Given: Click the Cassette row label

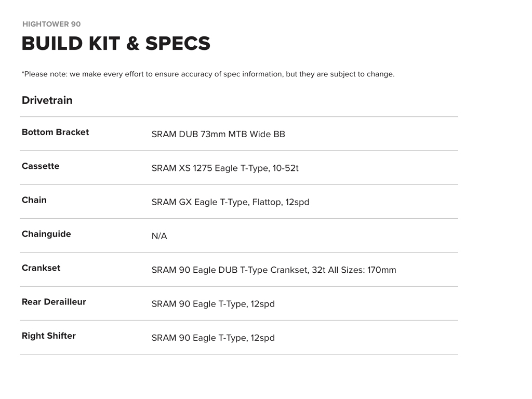Looking at the screenshot, I should tap(41, 166).
